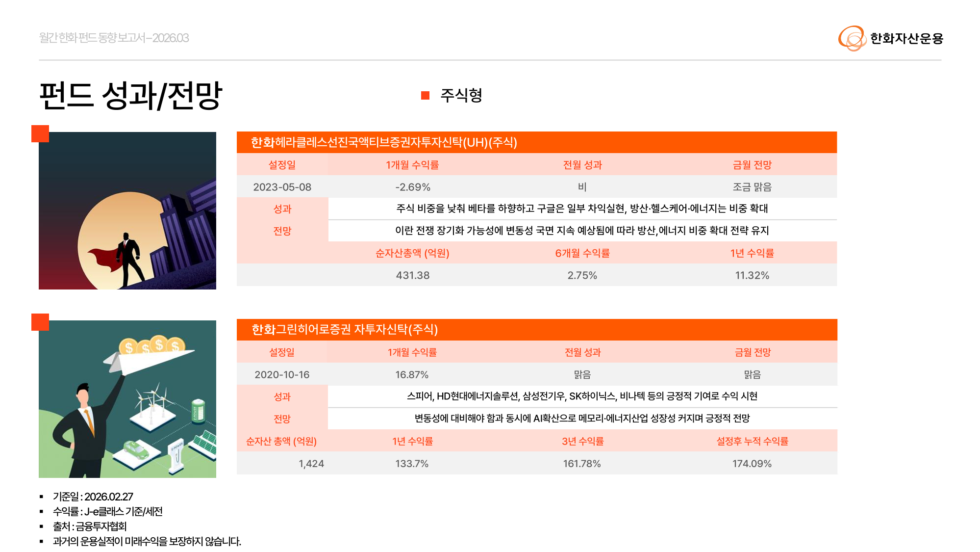Click the 주식형 section label
980x552 pixels.
click(461, 95)
